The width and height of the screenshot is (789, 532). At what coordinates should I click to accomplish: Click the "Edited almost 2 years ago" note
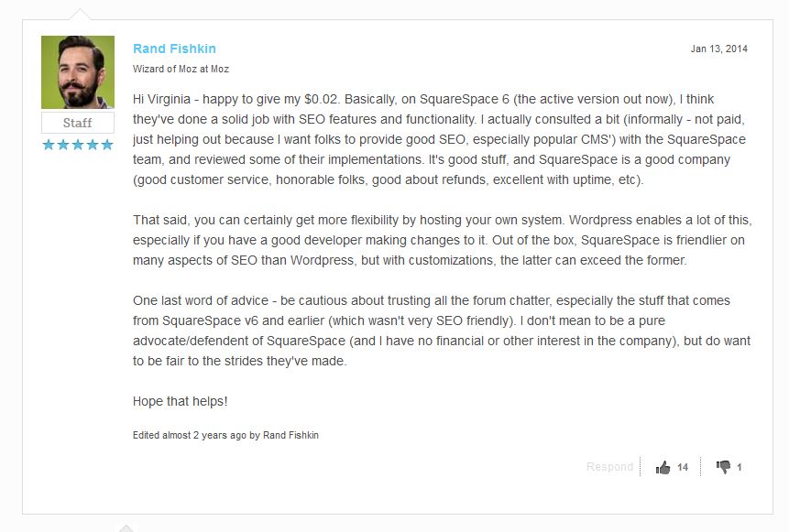225,435
